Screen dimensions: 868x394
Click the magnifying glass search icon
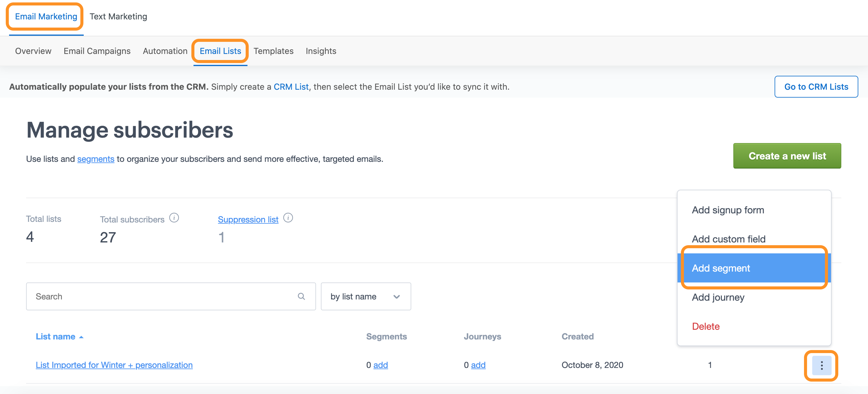(x=301, y=296)
